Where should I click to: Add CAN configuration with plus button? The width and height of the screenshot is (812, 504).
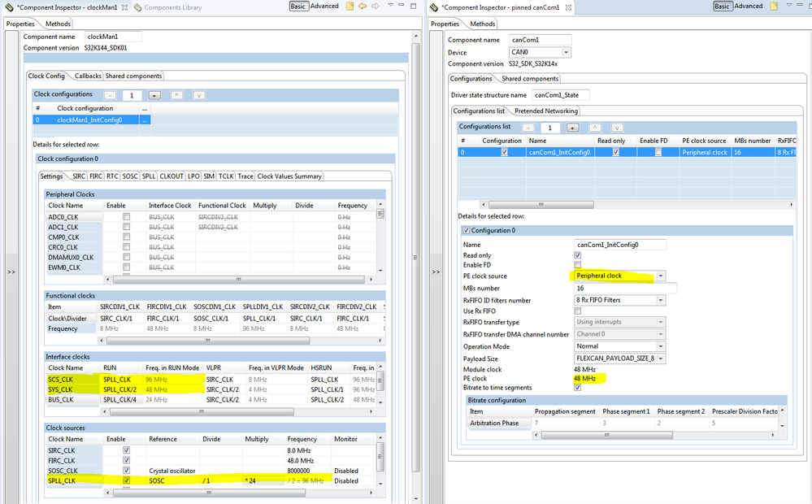[572, 128]
